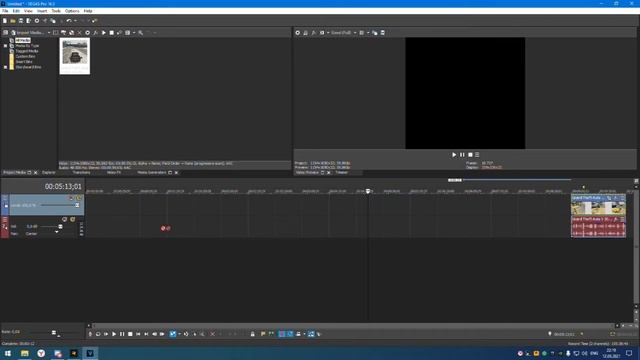This screenshot has width=640, height=360.
Task: Open the Insert menu
Action: point(42,11)
